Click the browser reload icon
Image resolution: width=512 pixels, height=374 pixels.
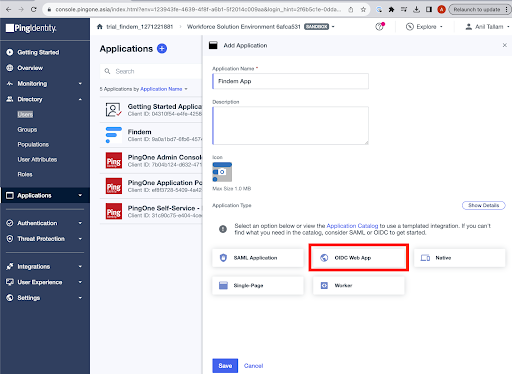click(x=33, y=9)
